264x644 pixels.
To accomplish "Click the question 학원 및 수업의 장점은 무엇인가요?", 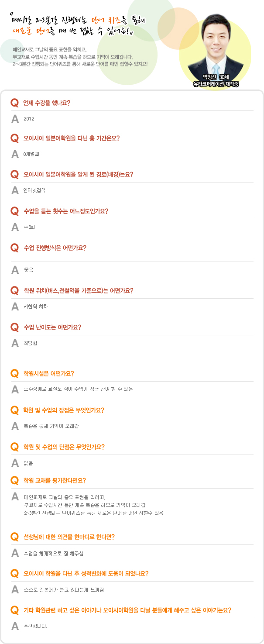I will click(64, 410).
